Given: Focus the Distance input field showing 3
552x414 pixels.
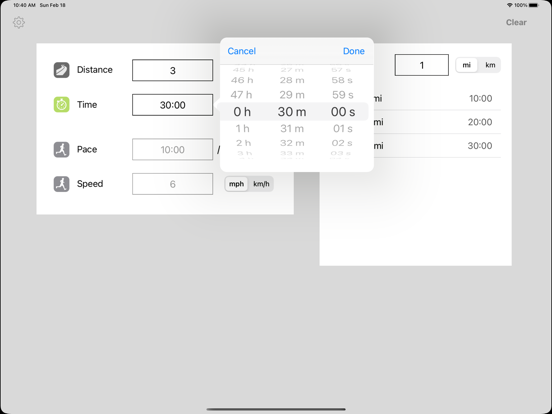Looking at the screenshot, I should (x=172, y=70).
